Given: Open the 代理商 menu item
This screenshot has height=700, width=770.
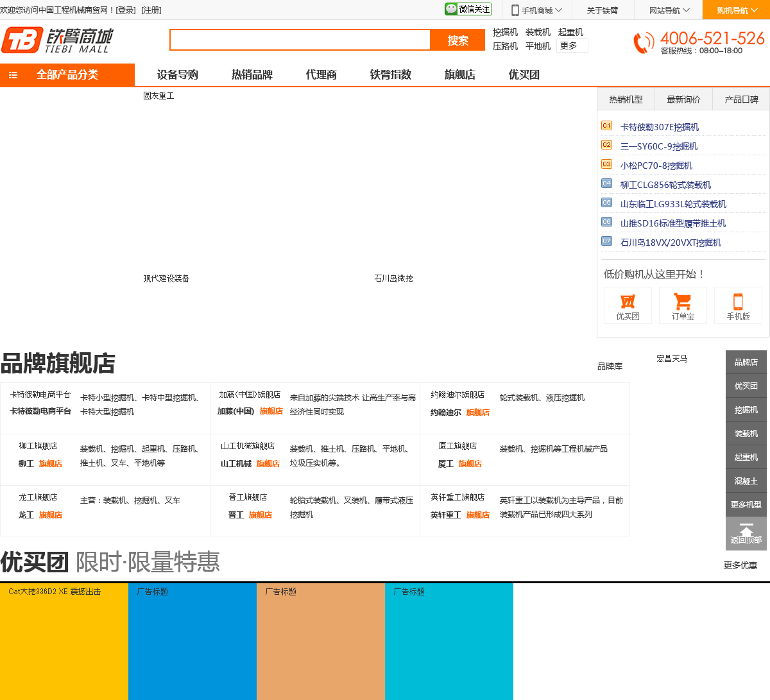Looking at the screenshot, I should coord(321,75).
